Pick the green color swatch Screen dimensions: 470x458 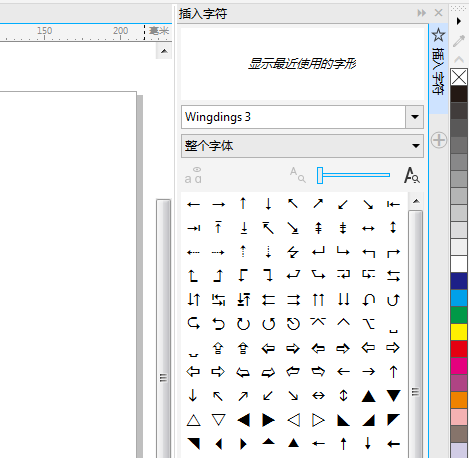click(459, 315)
